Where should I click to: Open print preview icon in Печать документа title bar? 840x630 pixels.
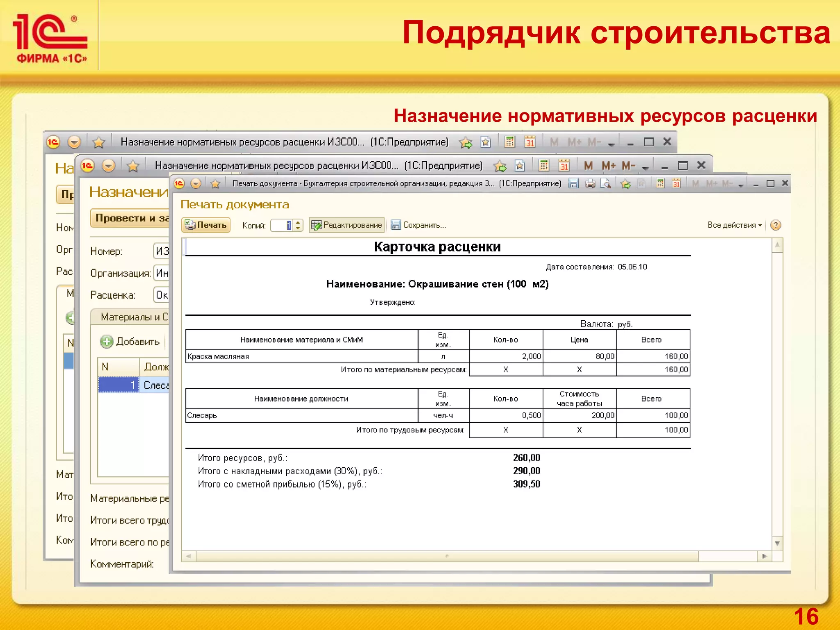pyautogui.click(x=605, y=183)
